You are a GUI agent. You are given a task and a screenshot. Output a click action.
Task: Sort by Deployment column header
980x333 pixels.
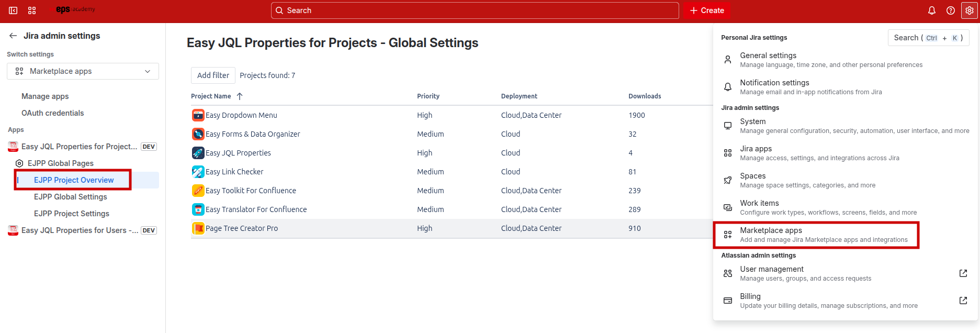pyautogui.click(x=519, y=96)
